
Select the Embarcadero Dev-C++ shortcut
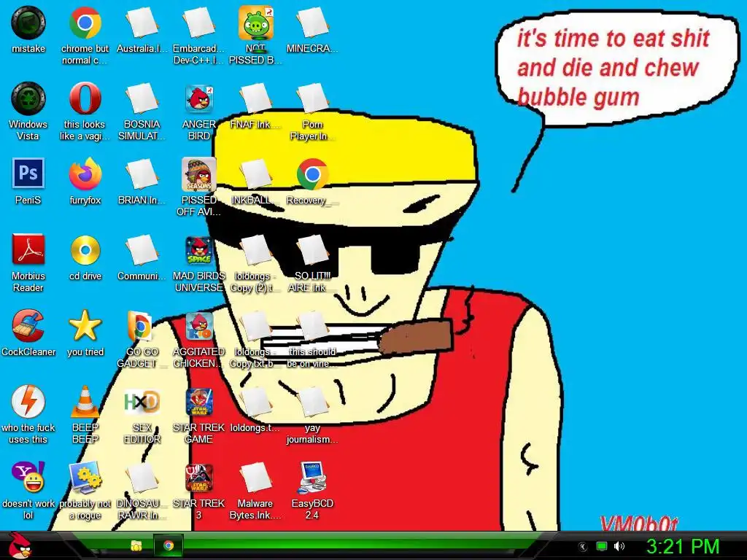[x=198, y=23]
